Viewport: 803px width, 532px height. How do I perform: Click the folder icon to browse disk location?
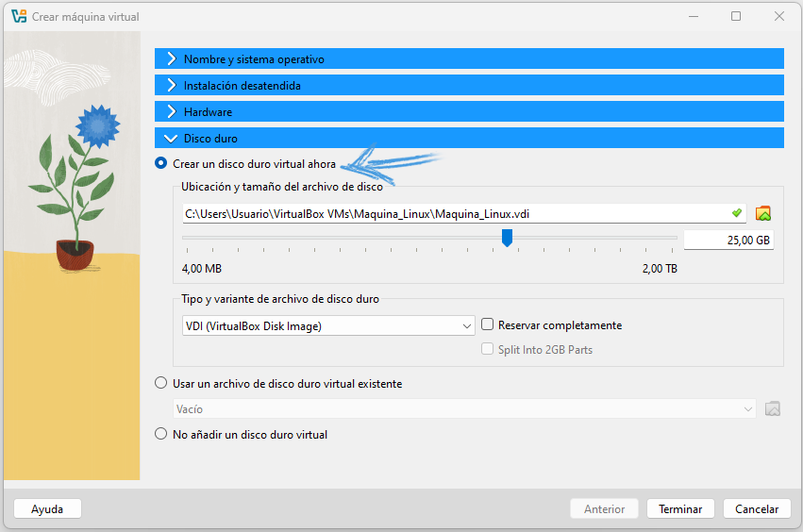(x=763, y=213)
